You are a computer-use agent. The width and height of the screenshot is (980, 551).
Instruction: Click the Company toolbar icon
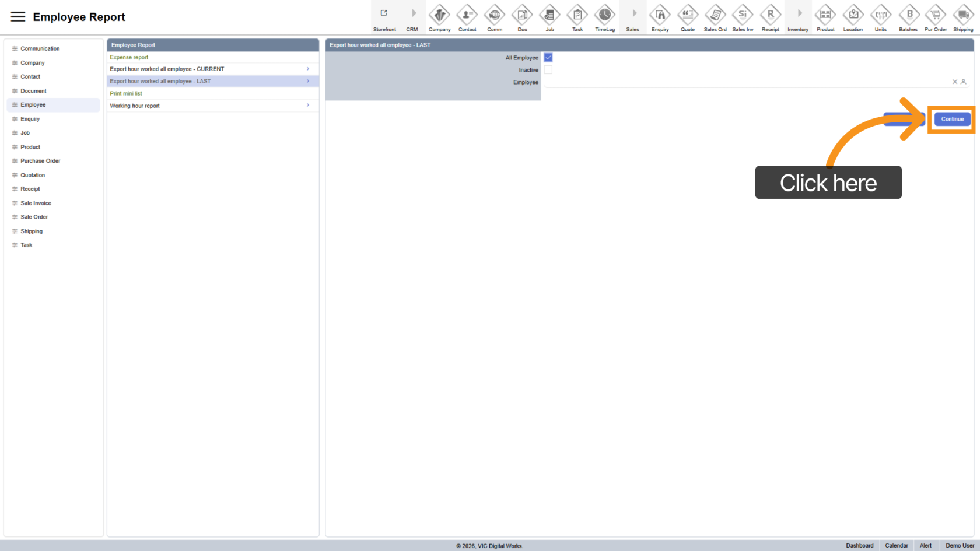click(439, 15)
